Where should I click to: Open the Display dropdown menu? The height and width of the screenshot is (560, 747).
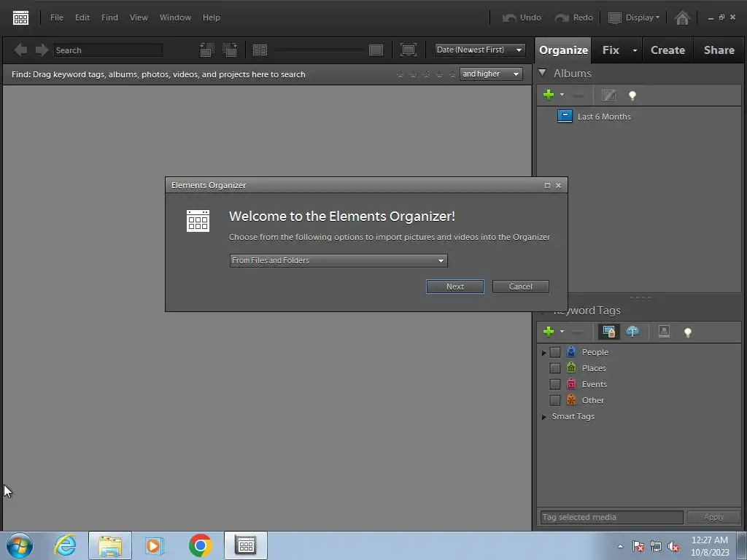pos(635,17)
